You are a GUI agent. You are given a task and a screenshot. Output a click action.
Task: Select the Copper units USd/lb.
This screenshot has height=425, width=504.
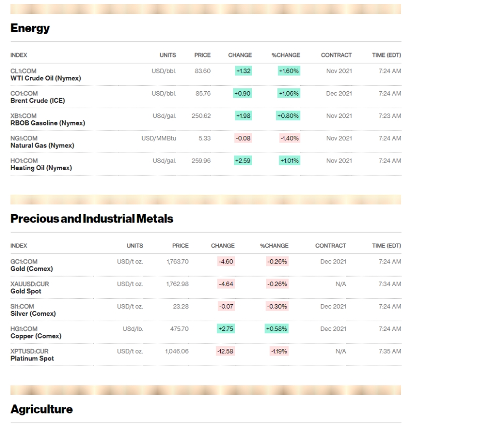tap(133, 329)
